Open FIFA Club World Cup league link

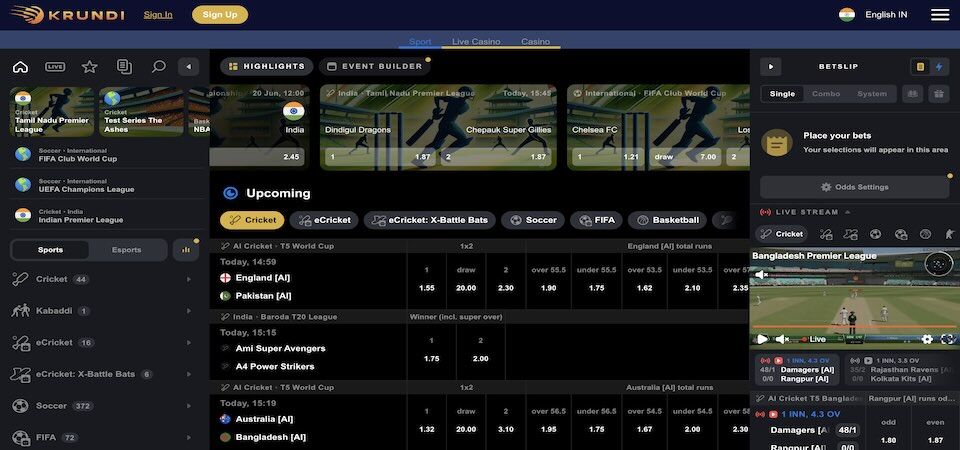(x=108, y=154)
